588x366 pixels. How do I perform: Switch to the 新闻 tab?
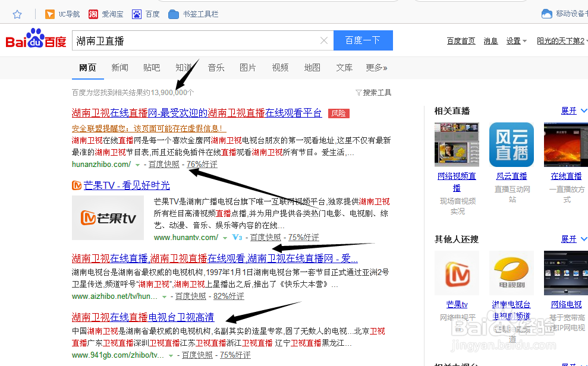(x=120, y=67)
